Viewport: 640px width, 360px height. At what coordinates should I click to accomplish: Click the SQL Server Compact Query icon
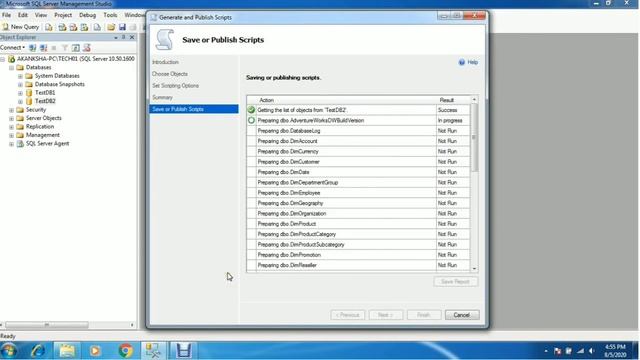point(97,27)
